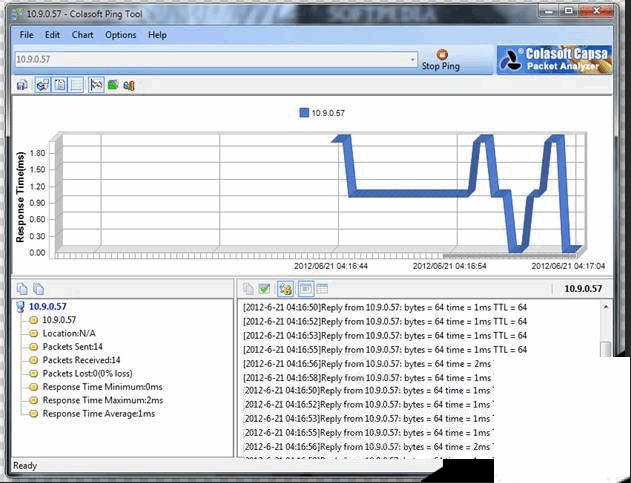Click the app icon in the title bar

(x=16, y=13)
